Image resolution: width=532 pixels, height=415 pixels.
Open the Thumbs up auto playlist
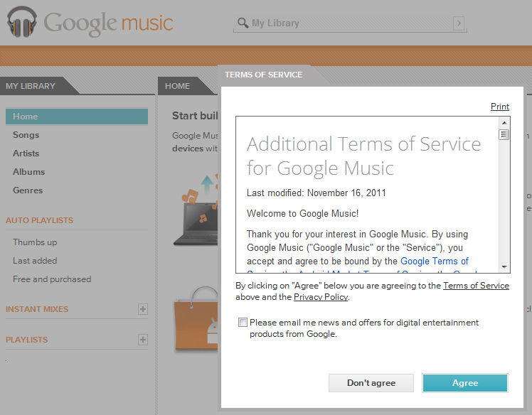[x=35, y=242]
